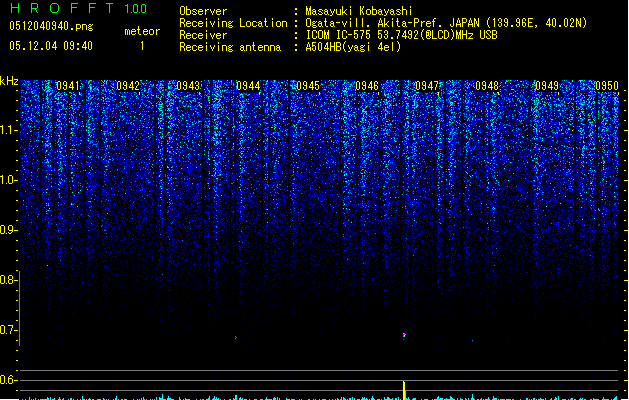
Task: Select the receiver text ICOM IC-575 53.7492 MHz USB
Action: coord(402,35)
